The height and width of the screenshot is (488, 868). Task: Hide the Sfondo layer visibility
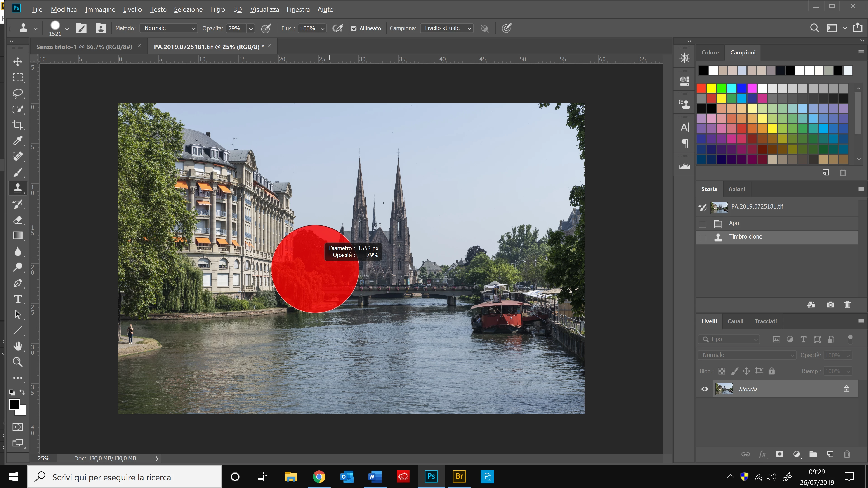705,389
